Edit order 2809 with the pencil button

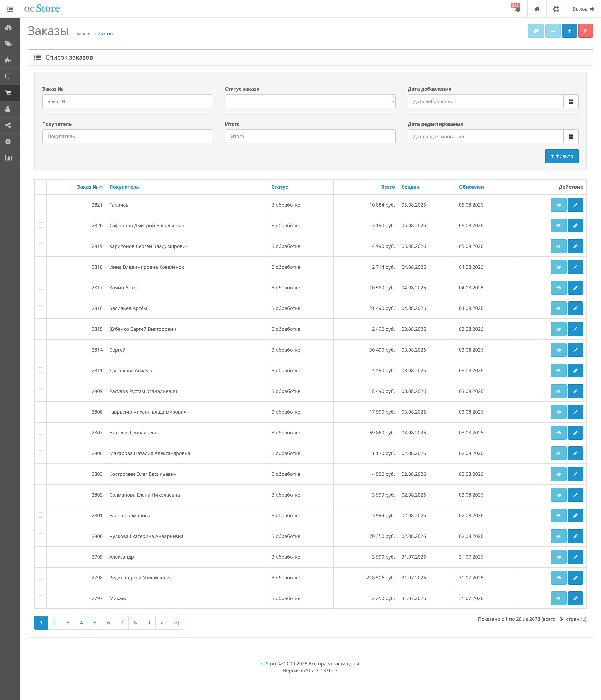click(575, 391)
